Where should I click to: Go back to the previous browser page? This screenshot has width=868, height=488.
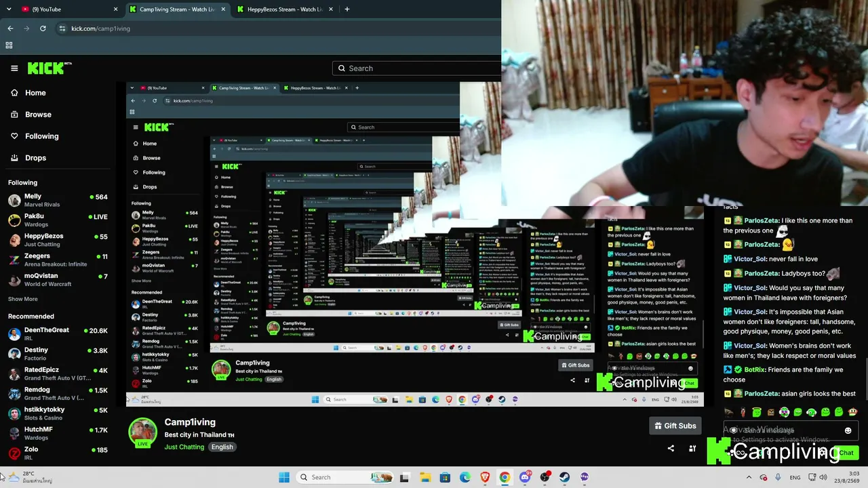pos(10,28)
